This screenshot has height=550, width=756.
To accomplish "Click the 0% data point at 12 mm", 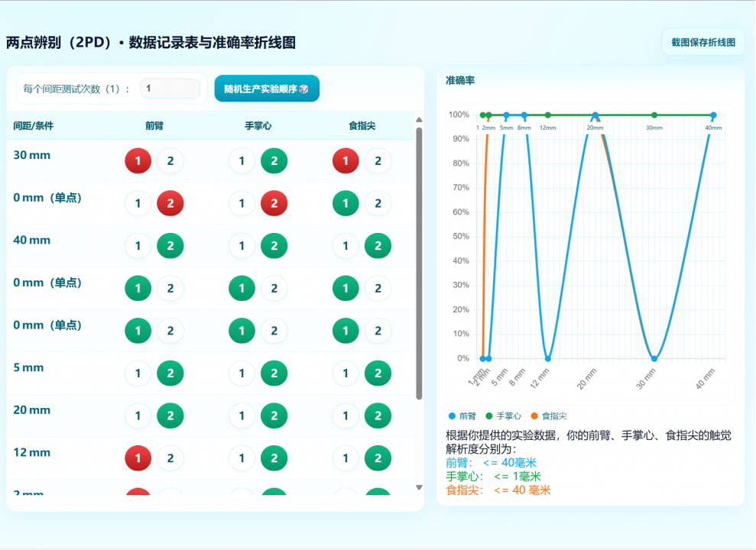I will pyautogui.click(x=548, y=358).
